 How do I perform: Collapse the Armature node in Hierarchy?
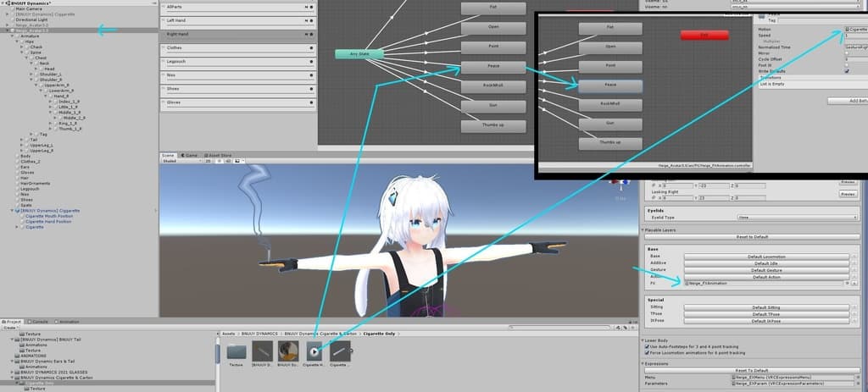point(14,36)
